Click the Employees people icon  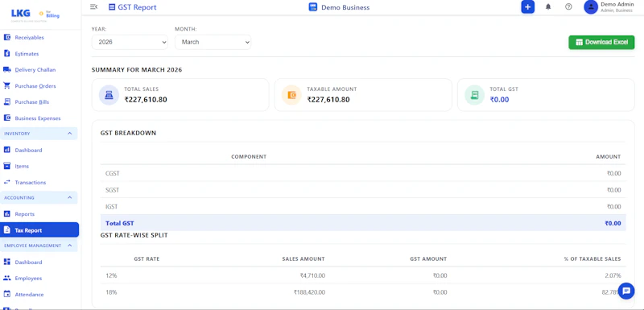coord(7,278)
